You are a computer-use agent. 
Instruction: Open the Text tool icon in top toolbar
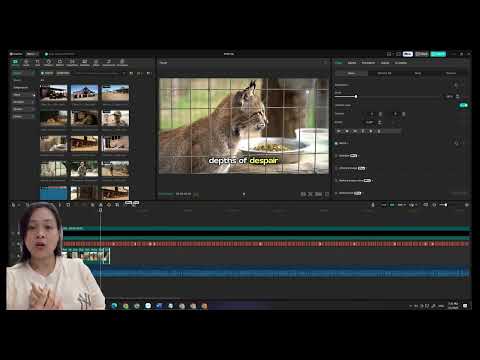37,62
